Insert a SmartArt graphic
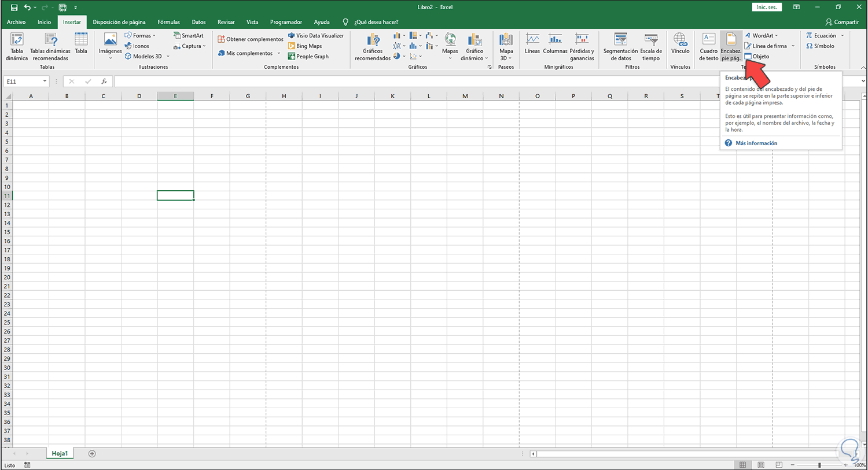The height and width of the screenshot is (470, 868). pos(189,36)
